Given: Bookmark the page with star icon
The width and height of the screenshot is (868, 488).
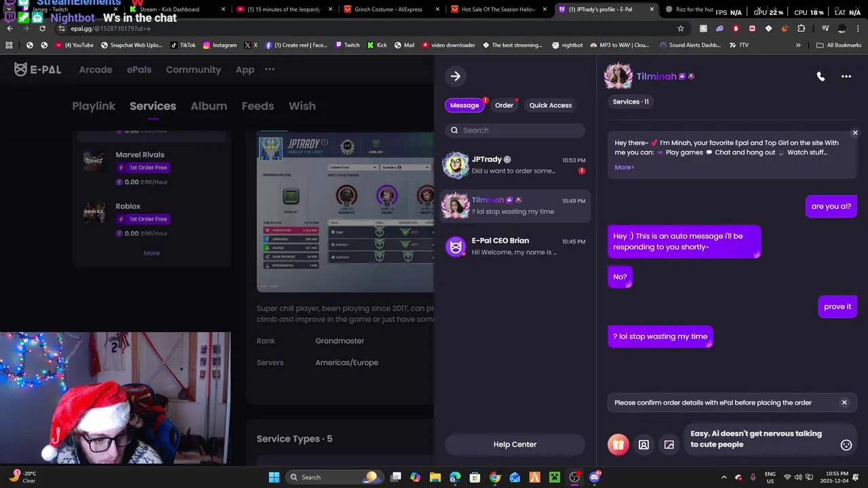Looking at the screenshot, I should tap(681, 28).
